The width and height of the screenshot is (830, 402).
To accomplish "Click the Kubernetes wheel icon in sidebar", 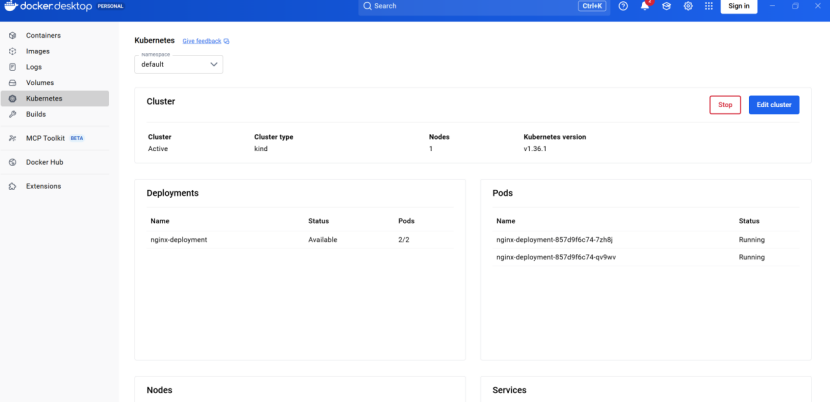I will 13,99.
